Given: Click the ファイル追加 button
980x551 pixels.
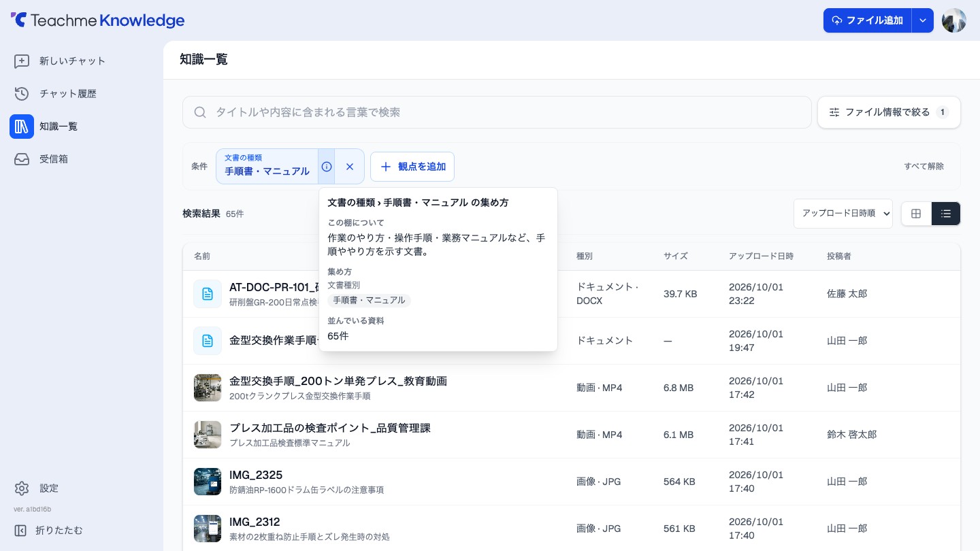Looking at the screenshot, I should click(868, 20).
